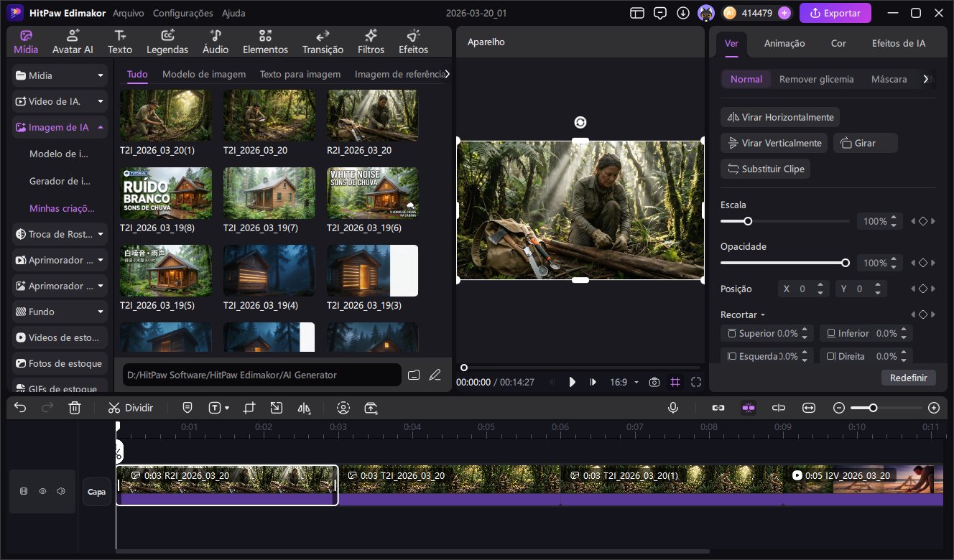Open the Avatar AI section
The width and height of the screenshot is (954, 560).
(73, 42)
